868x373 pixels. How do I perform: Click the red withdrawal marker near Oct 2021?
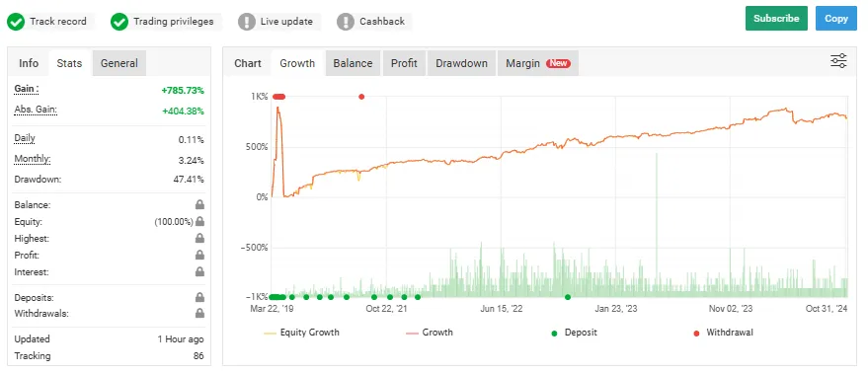point(361,97)
